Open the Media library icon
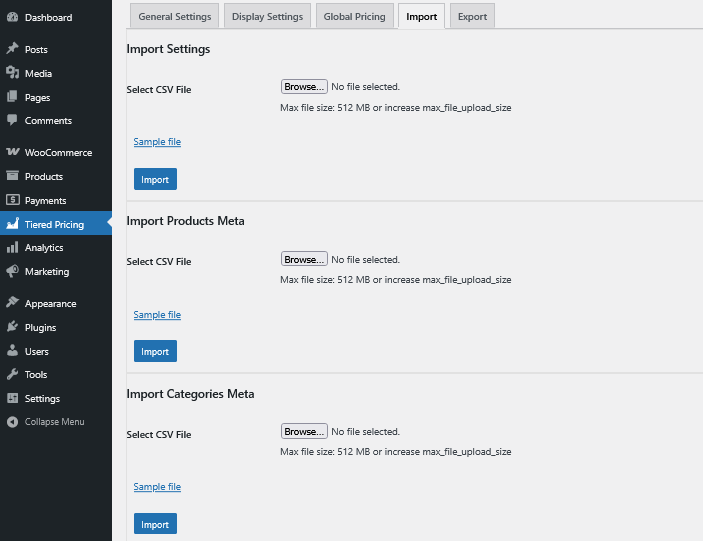The image size is (703, 541). (12, 73)
